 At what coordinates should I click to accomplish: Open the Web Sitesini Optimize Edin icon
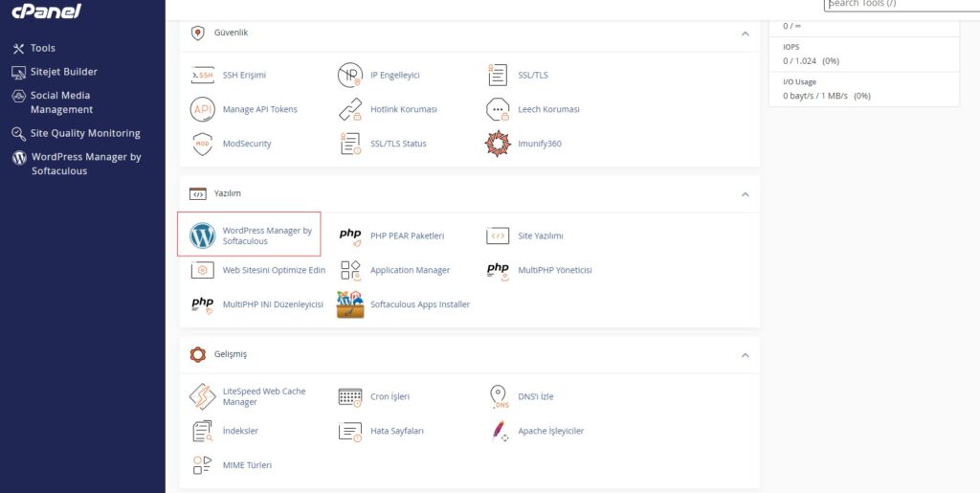point(203,270)
